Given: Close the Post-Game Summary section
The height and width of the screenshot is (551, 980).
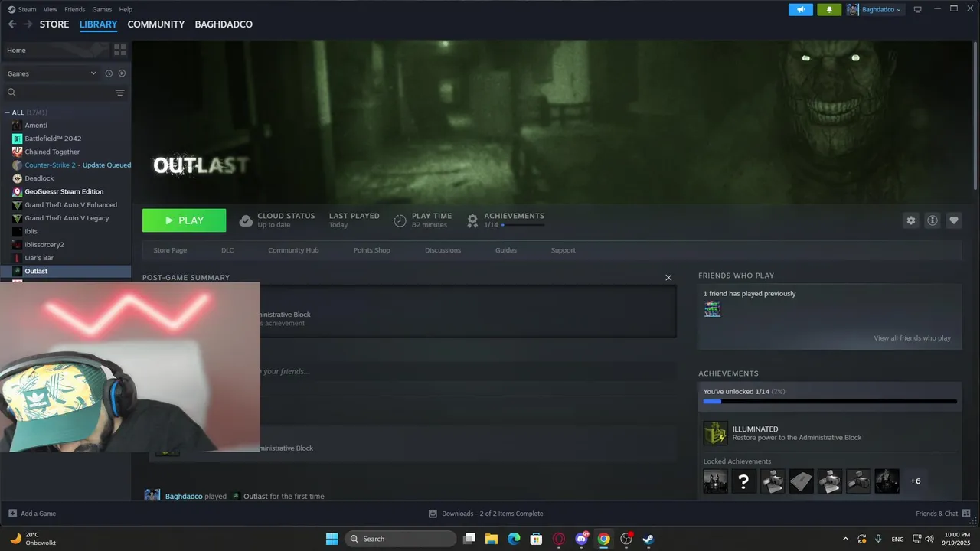Looking at the screenshot, I should coord(668,278).
